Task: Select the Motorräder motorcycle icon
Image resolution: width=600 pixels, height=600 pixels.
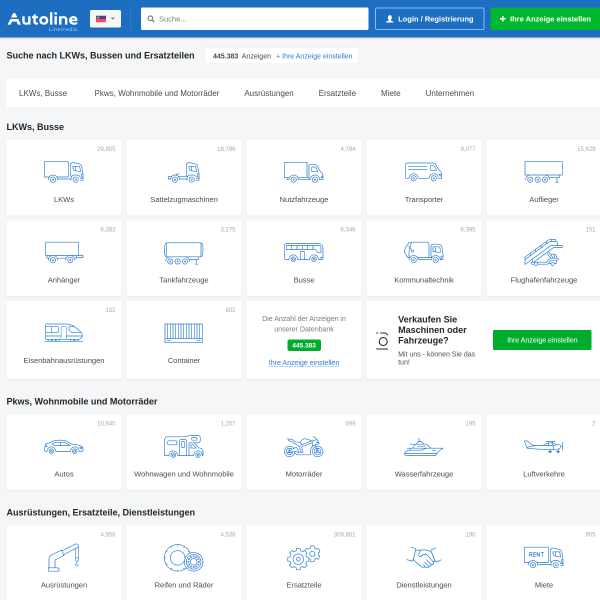Action: (x=304, y=447)
